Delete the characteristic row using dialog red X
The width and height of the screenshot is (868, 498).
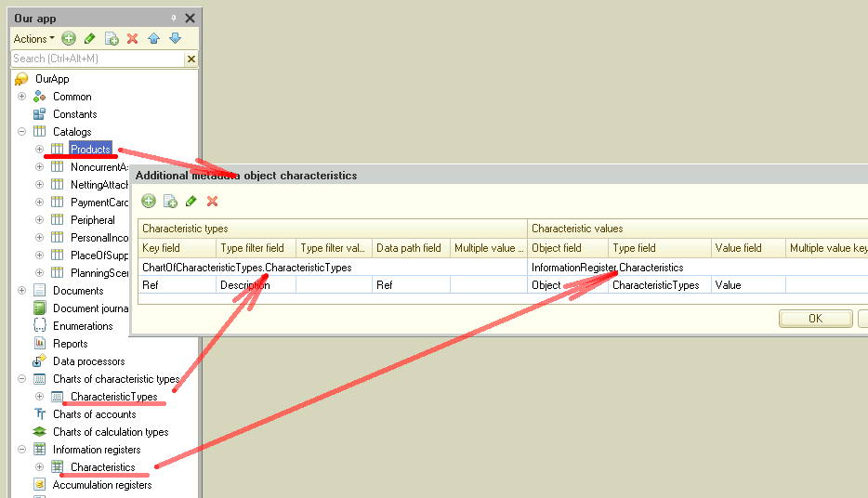click(x=212, y=201)
